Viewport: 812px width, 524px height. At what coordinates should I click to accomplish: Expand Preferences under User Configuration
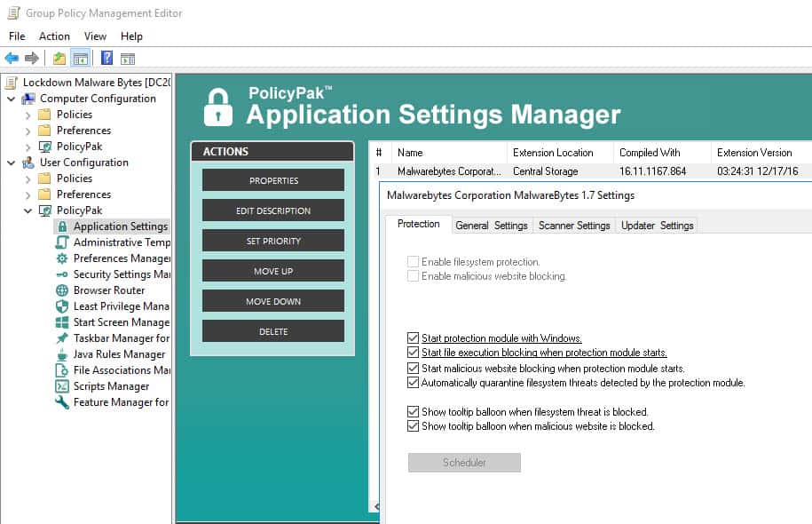coord(28,195)
